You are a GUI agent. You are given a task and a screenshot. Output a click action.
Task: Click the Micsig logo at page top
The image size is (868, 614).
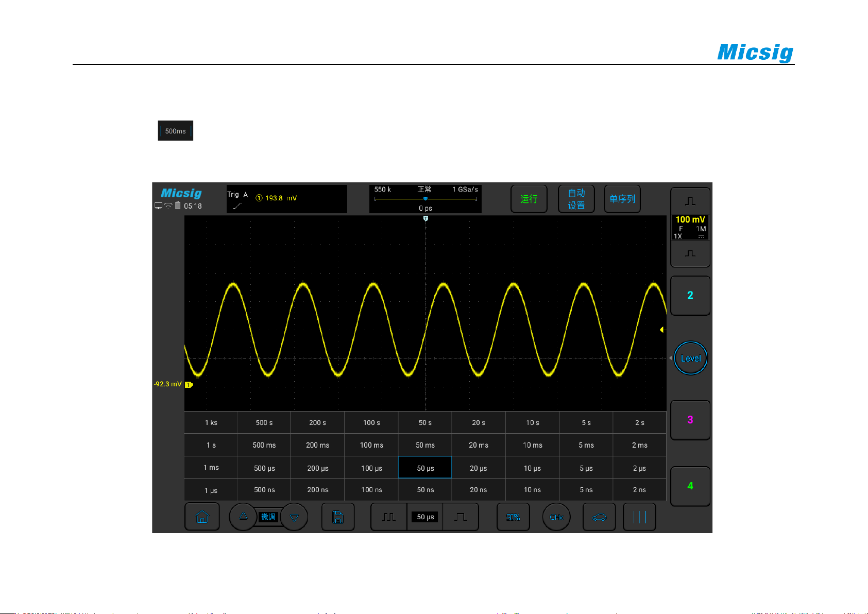click(755, 52)
